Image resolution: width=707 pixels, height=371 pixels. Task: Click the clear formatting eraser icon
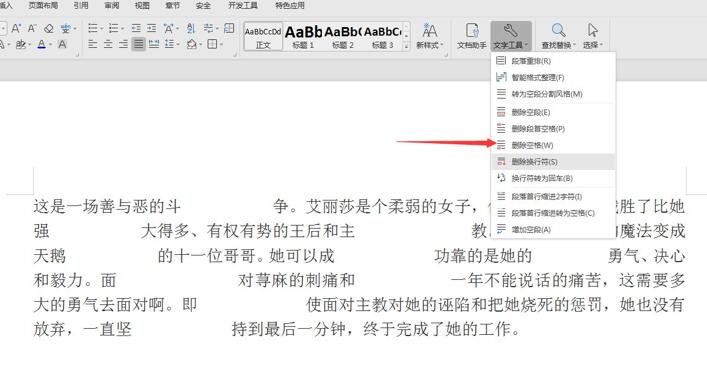pos(49,29)
